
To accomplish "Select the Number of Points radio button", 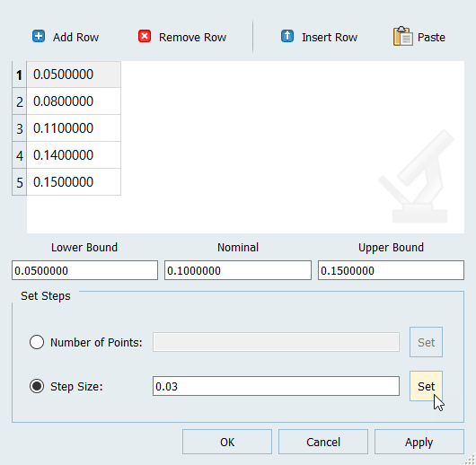I will 37,342.
